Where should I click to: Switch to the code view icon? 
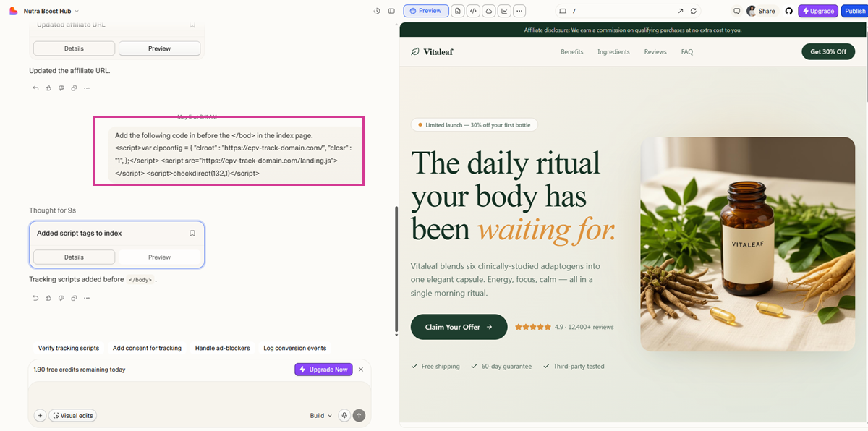pos(473,11)
